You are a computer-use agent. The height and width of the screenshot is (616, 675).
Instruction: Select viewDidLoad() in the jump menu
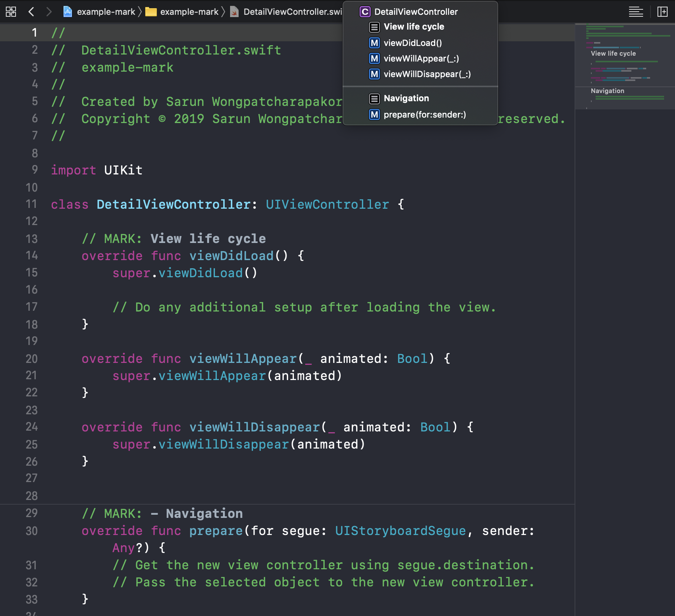(x=413, y=43)
